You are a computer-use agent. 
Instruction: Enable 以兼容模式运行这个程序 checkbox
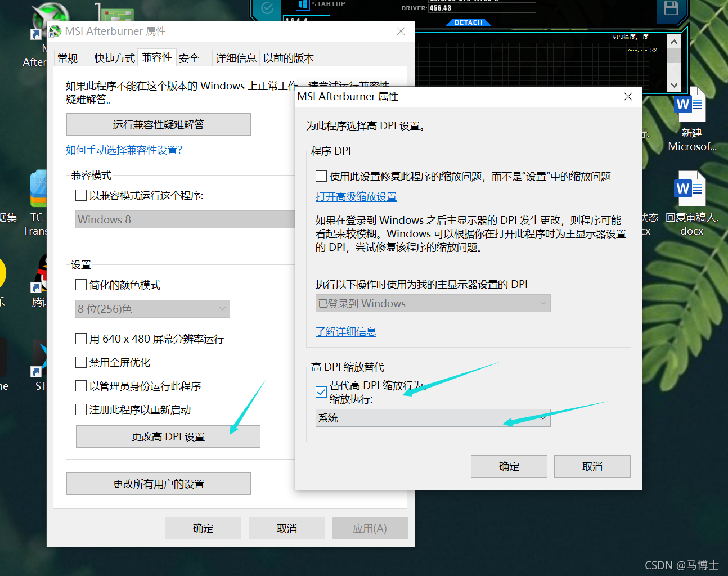[x=81, y=195]
